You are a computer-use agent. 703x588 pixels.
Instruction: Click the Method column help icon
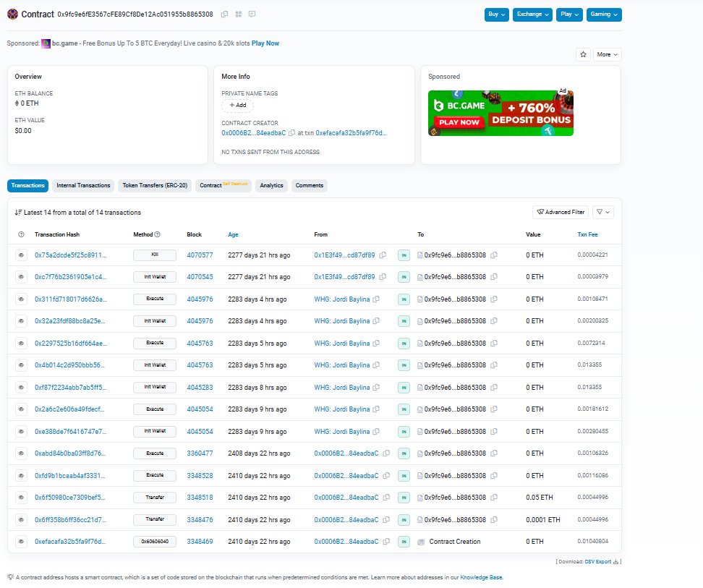(157, 234)
